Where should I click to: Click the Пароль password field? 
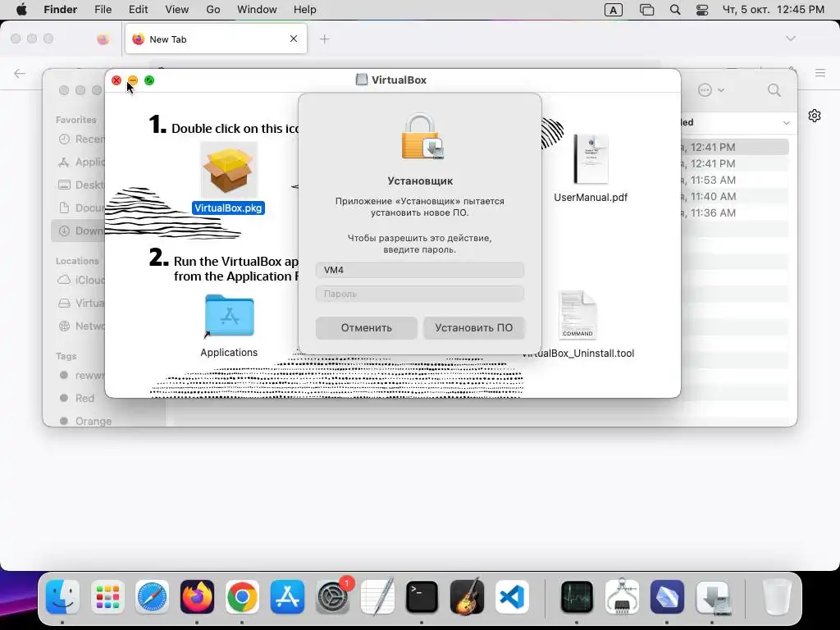click(419, 294)
